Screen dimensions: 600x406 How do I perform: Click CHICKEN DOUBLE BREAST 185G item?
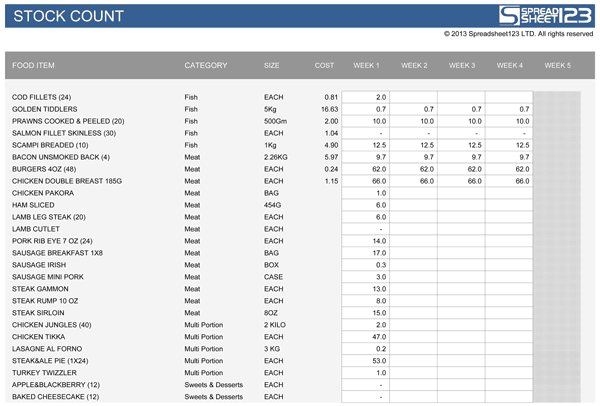(67, 181)
